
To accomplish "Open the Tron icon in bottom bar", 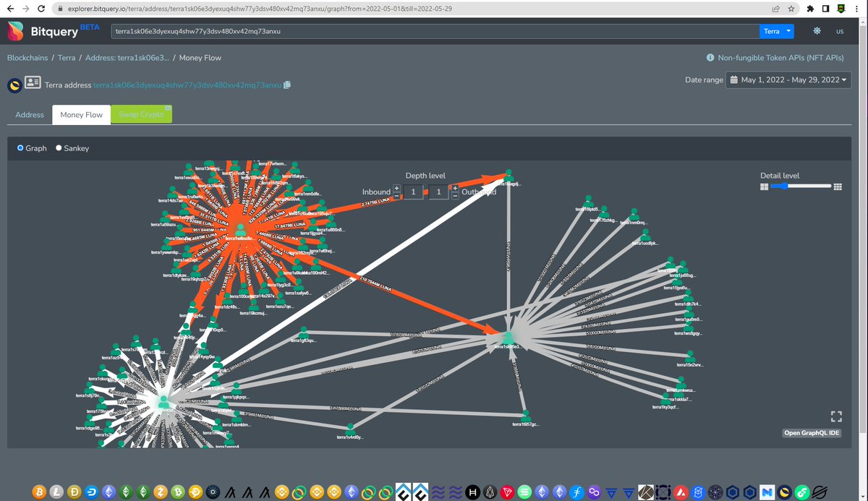I will pos(509,492).
